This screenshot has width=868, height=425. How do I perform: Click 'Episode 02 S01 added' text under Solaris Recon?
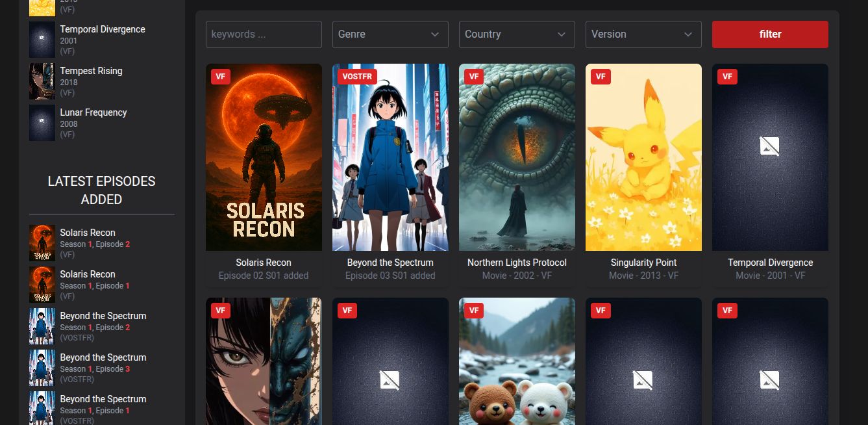(264, 276)
